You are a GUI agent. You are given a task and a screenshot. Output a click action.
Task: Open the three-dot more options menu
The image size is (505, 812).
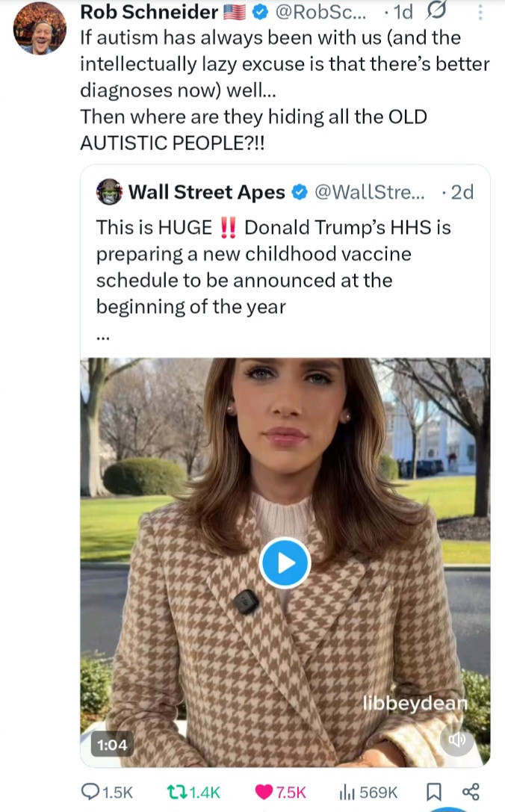(x=481, y=12)
